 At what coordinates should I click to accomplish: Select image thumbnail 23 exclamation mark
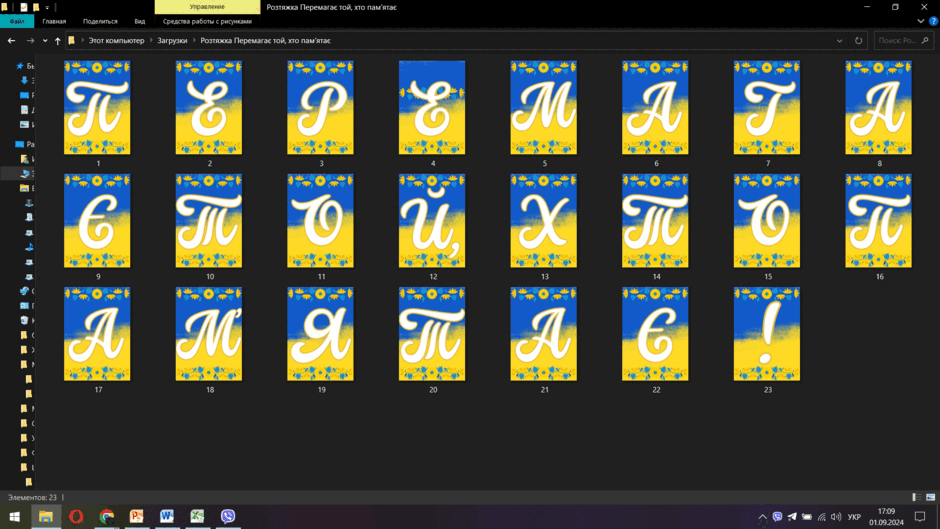[767, 334]
